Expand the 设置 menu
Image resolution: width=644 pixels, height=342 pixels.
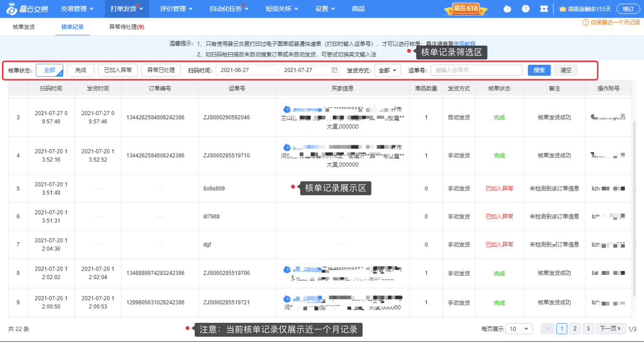pyautogui.click(x=326, y=9)
